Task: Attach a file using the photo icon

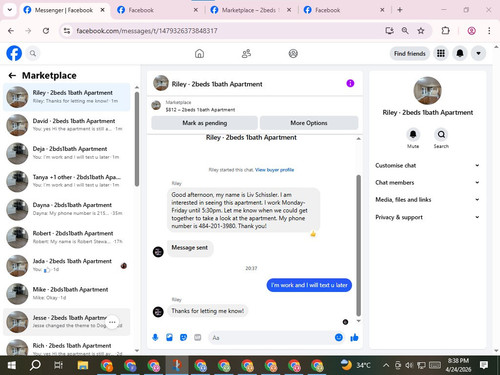Action: point(169,338)
